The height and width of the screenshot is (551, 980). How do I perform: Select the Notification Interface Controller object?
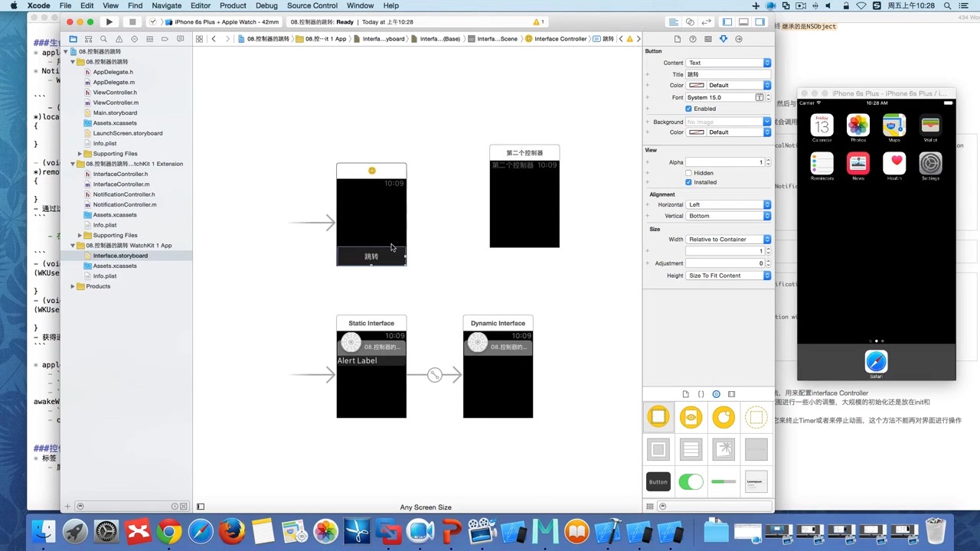(x=724, y=417)
